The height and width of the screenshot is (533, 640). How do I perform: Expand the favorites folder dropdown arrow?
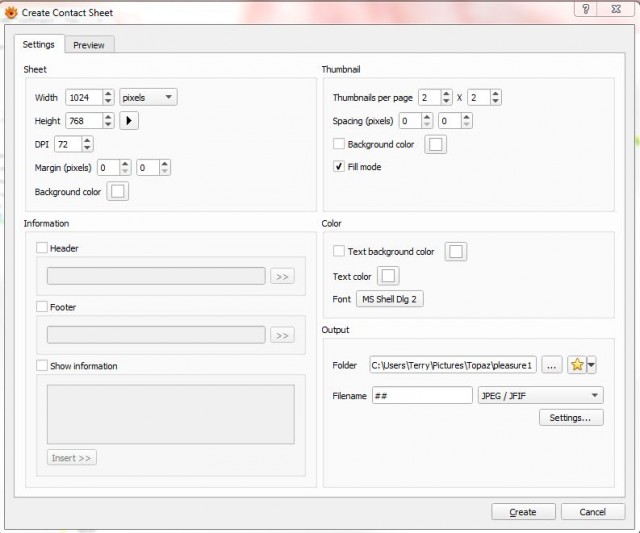click(x=591, y=364)
